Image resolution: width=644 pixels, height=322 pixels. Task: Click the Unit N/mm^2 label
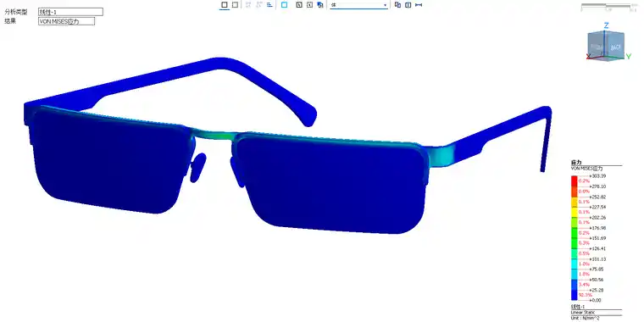pyautogui.click(x=585, y=319)
